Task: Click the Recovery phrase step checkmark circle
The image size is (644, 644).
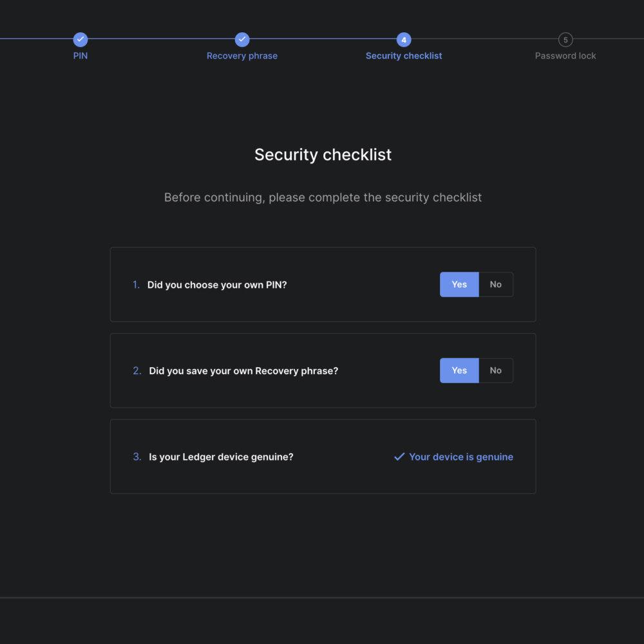Action: click(x=242, y=40)
